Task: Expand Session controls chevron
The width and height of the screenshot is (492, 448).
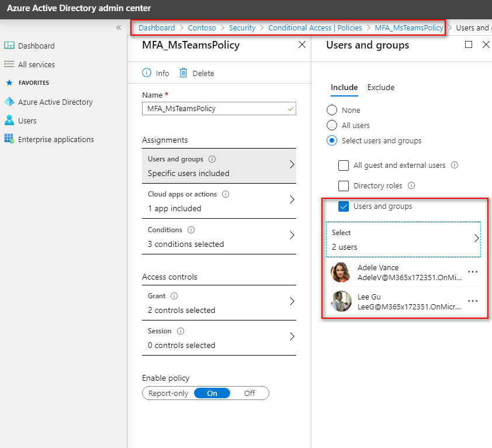Action: pos(292,336)
